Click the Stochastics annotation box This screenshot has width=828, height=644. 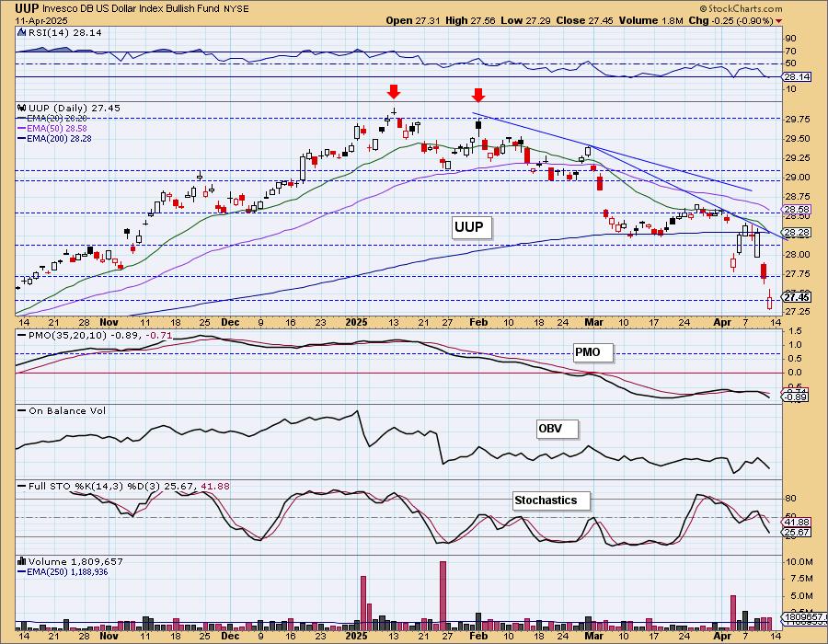(x=551, y=500)
